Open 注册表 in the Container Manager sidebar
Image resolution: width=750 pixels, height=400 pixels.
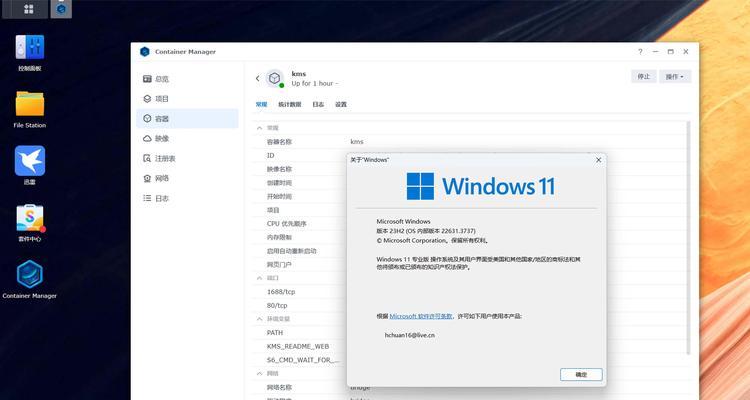click(187, 158)
